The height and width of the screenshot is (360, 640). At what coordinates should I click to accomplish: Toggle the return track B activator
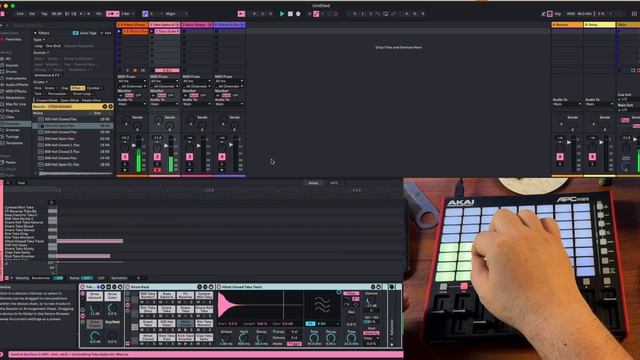click(592, 157)
